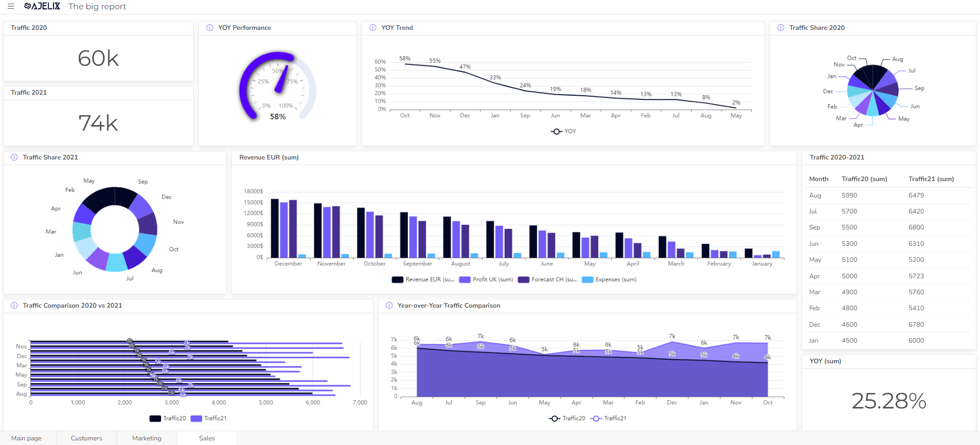Click the Sep row value 6800

[916, 227]
